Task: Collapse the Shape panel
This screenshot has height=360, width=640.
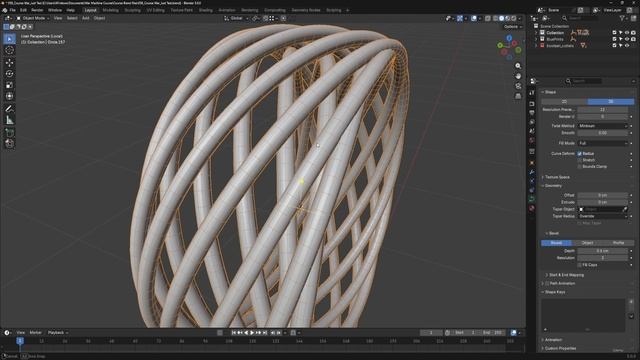Action: pos(550,92)
